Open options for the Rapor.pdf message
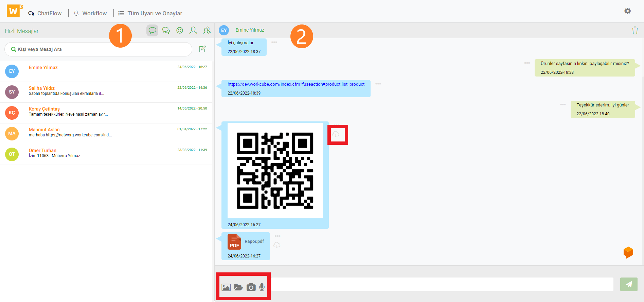This screenshot has height=302, width=644. click(x=278, y=236)
